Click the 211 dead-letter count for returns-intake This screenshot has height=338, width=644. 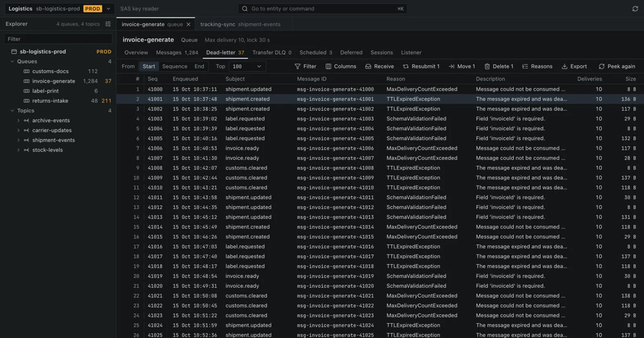click(x=106, y=101)
